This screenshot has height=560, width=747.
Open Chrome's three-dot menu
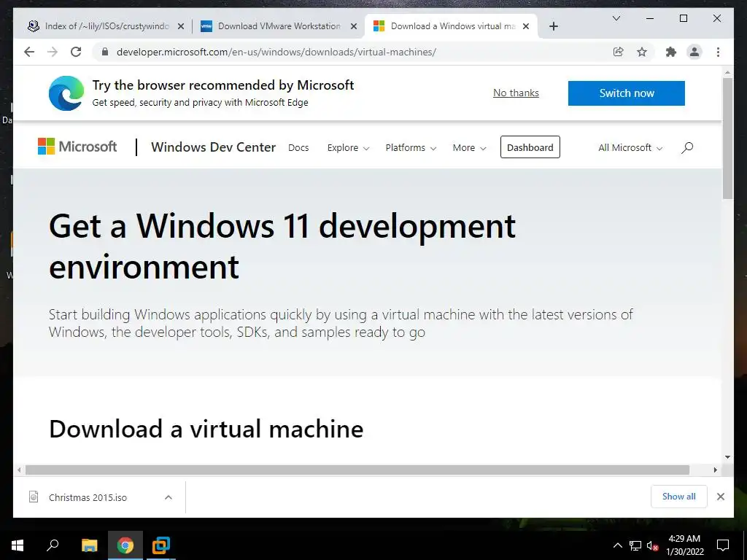718,52
